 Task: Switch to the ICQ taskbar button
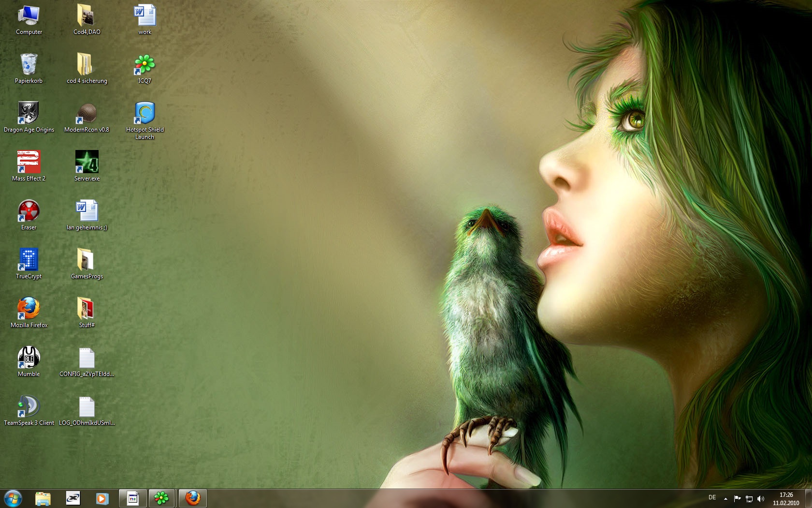162,498
